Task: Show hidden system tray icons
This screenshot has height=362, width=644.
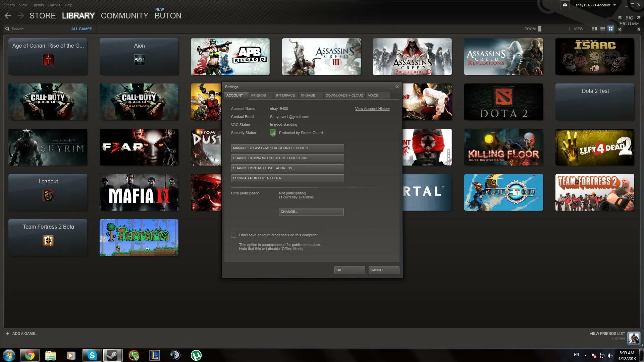Action: pyautogui.click(x=586, y=356)
